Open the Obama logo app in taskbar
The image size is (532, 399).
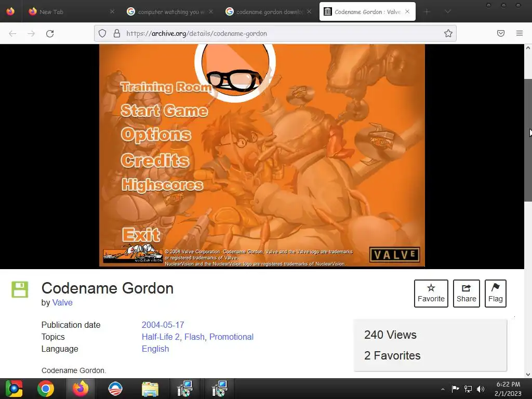115,389
